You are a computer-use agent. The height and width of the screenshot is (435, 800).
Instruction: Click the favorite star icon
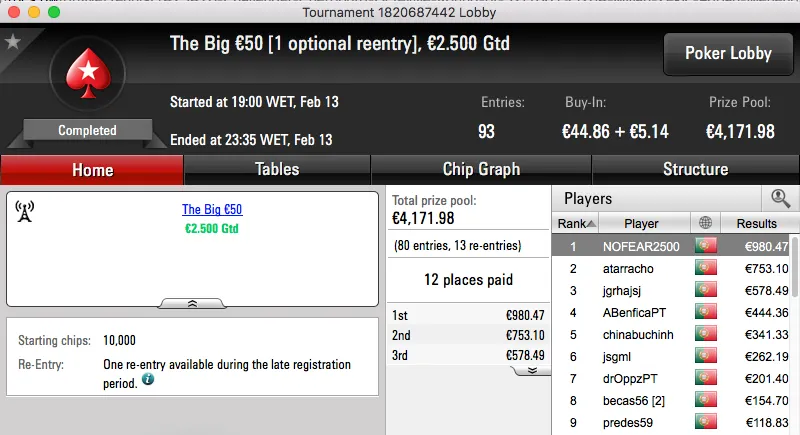click(x=13, y=42)
